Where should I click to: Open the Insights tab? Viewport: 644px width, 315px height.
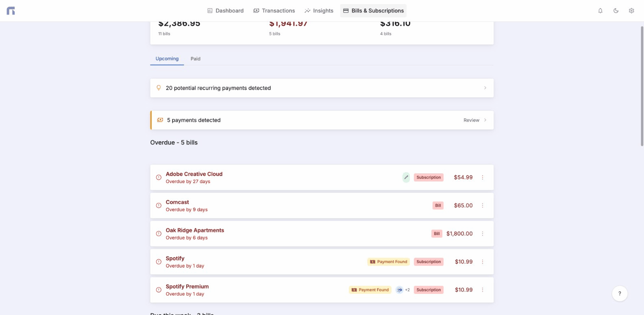(x=319, y=11)
